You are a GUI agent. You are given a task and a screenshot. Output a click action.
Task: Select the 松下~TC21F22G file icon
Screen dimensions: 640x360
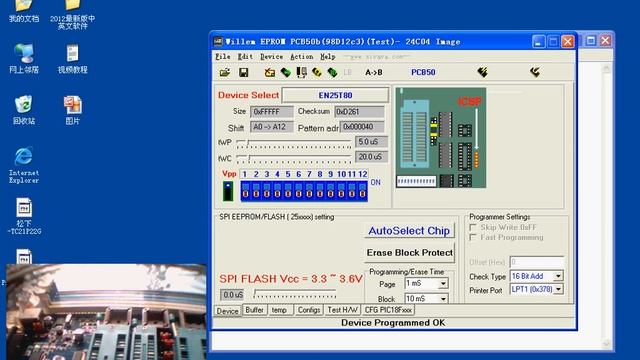(24, 216)
